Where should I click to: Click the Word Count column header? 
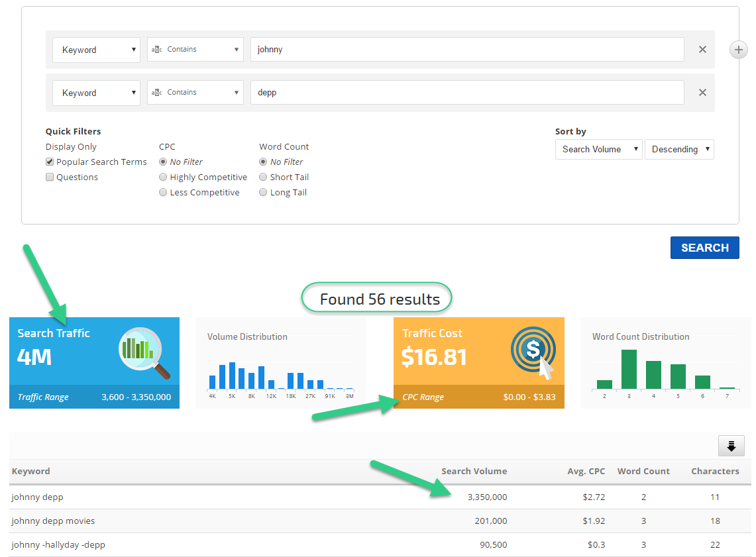pyautogui.click(x=643, y=472)
